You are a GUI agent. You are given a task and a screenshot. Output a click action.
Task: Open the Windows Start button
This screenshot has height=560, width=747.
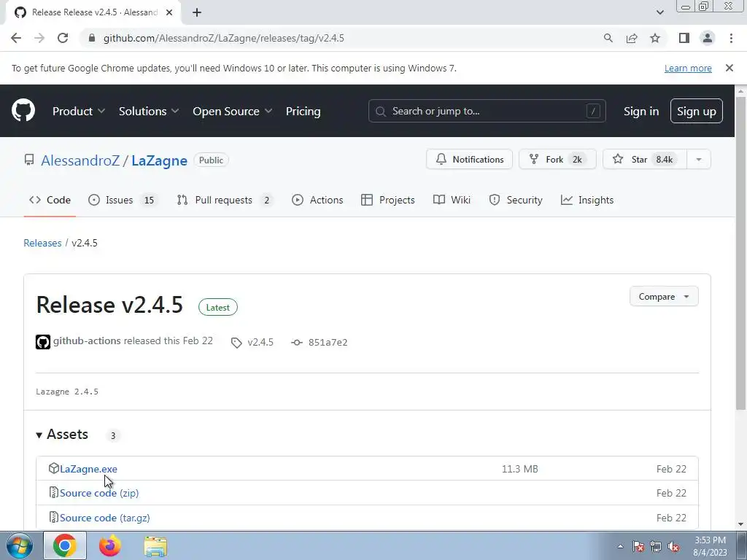tap(20, 545)
